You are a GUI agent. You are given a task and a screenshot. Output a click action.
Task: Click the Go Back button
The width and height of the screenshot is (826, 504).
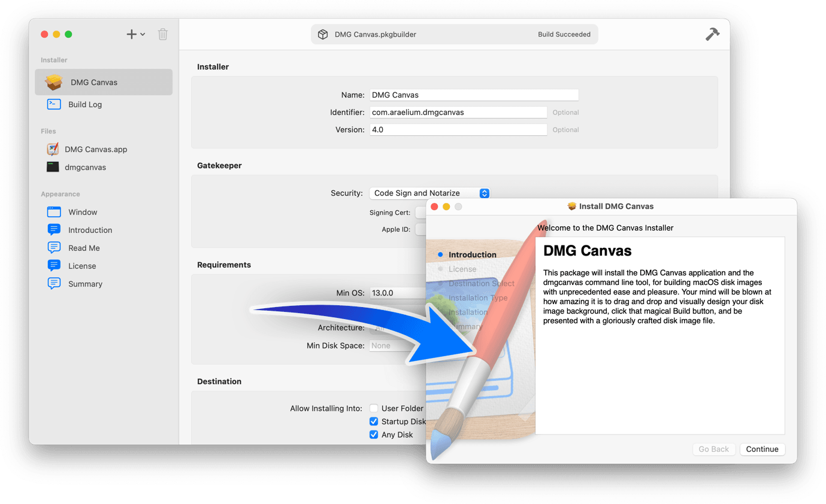(713, 449)
